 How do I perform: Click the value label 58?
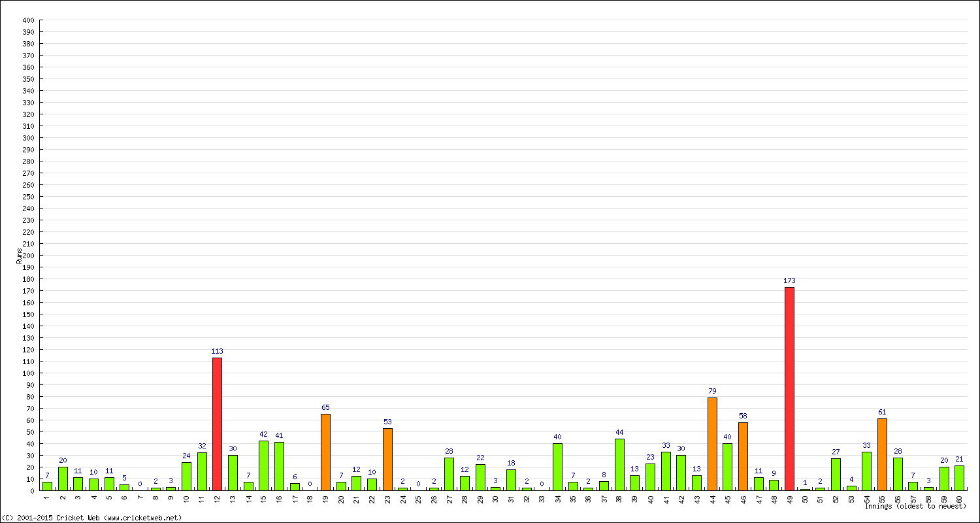(743, 416)
